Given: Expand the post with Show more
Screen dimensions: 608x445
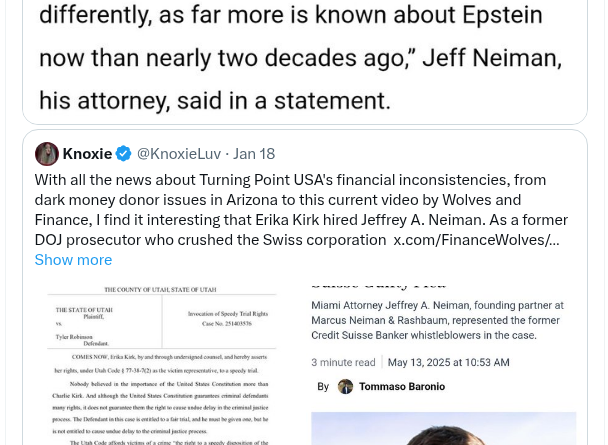Looking at the screenshot, I should [x=73, y=260].
